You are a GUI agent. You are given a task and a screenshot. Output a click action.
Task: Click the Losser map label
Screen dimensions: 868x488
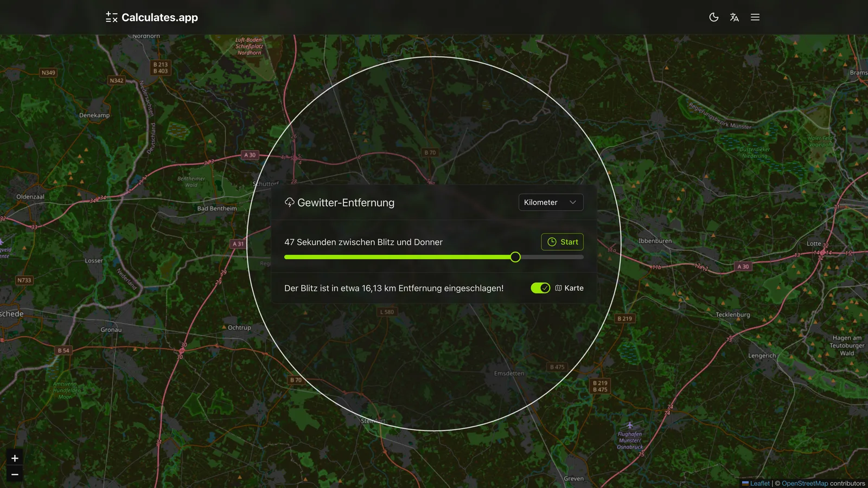pos(94,261)
